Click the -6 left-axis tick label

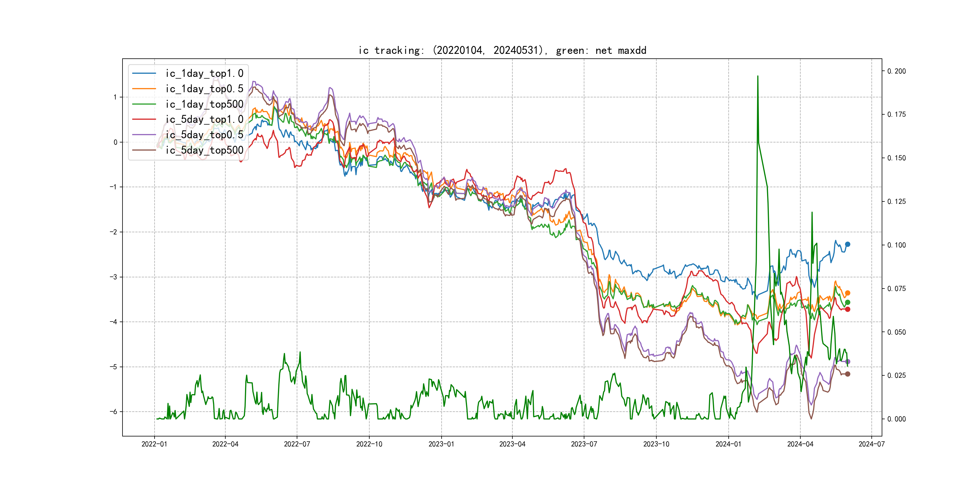click(114, 412)
